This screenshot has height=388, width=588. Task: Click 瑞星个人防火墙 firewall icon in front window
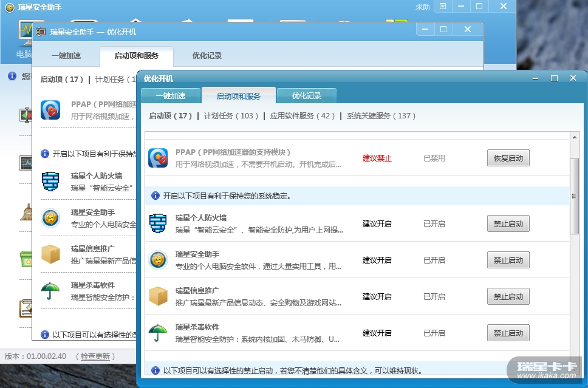coord(158,223)
